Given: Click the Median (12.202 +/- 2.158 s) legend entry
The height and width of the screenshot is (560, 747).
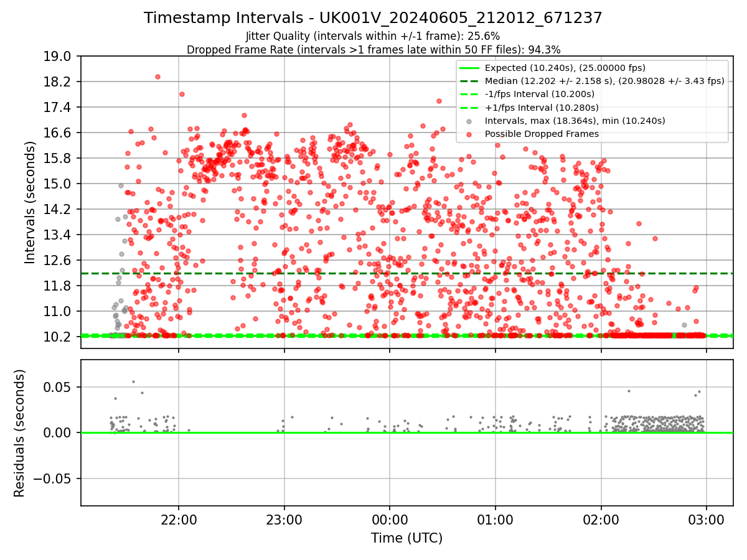Looking at the screenshot, I should [604, 81].
